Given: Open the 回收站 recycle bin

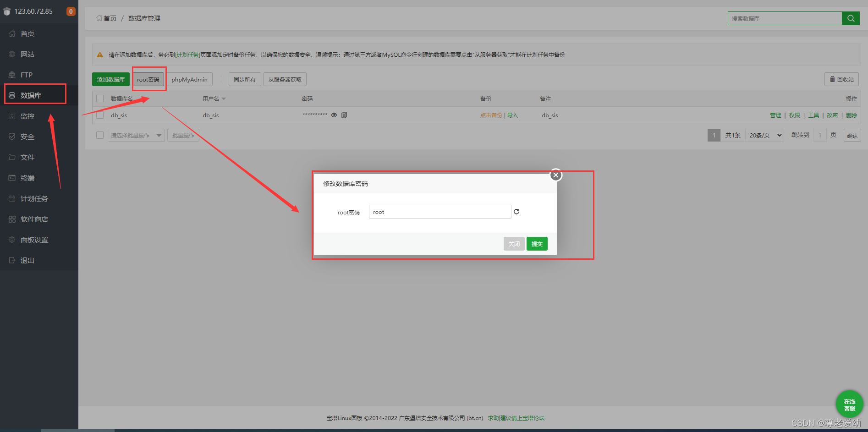Looking at the screenshot, I should pyautogui.click(x=841, y=79).
